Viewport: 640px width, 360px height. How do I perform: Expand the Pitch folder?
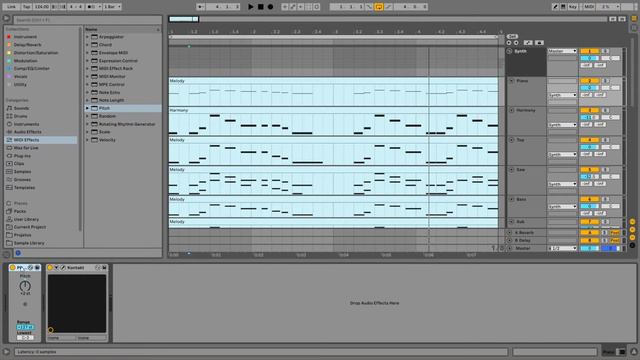pos(87,108)
